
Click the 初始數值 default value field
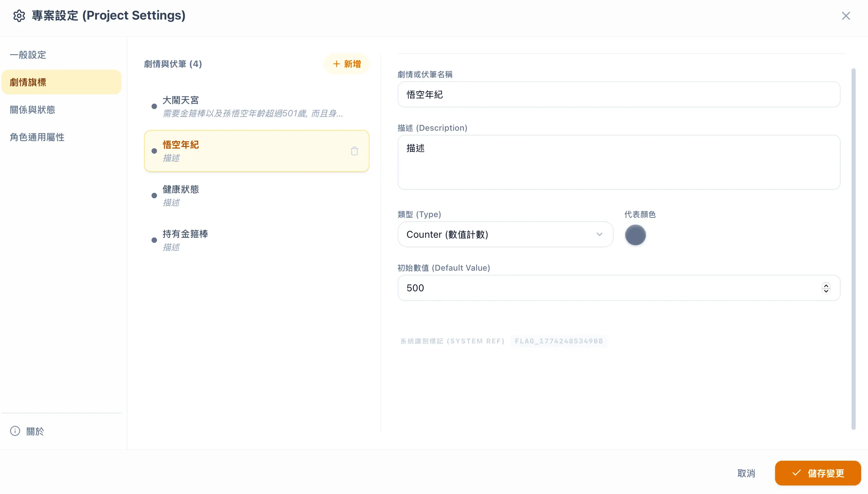(619, 288)
